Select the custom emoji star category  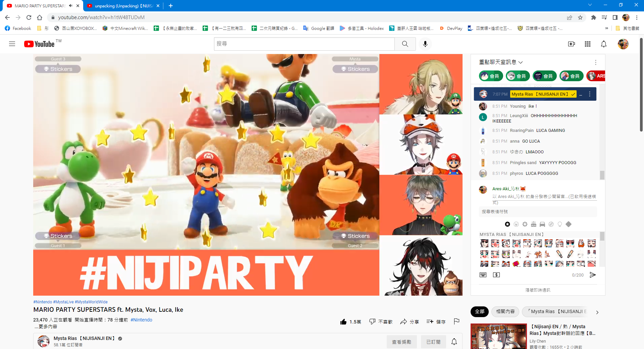[x=507, y=224]
